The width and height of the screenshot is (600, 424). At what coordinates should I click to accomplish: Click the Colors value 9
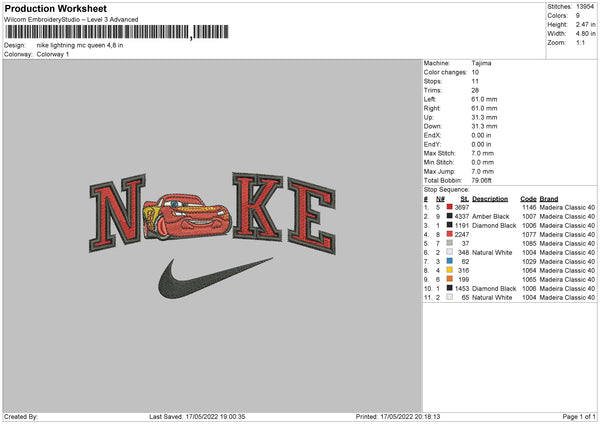pos(578,16)
